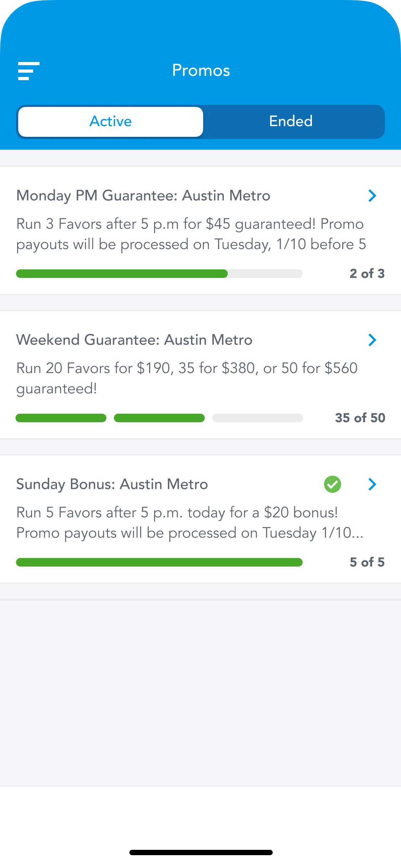Viewport: 401px width, 868px height.
Task: Click first green segment of Weekend progress
Action: [x=61, y=418]
